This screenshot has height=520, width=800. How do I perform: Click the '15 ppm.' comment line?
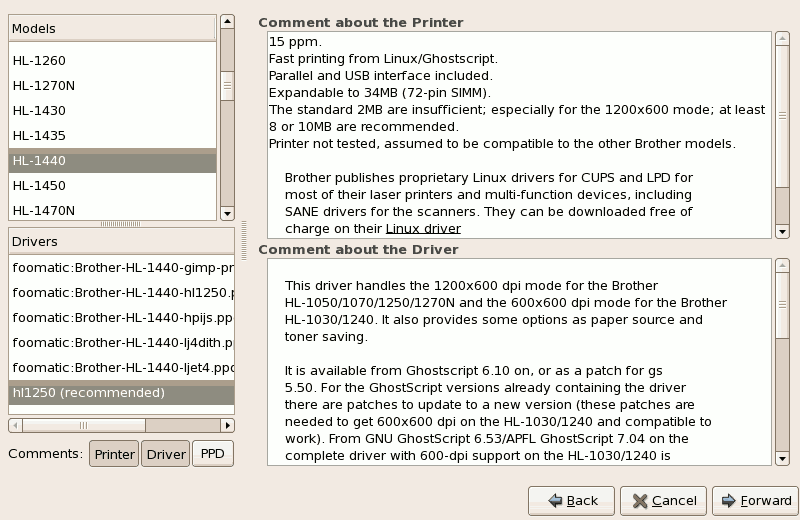point(295,42)
